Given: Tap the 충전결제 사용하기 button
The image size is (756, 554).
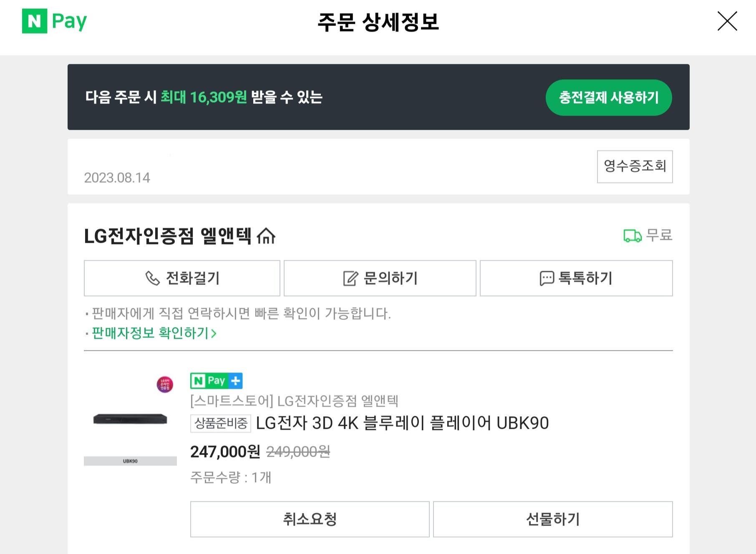Looking at the screenshot, I should (x=608, y=98).
